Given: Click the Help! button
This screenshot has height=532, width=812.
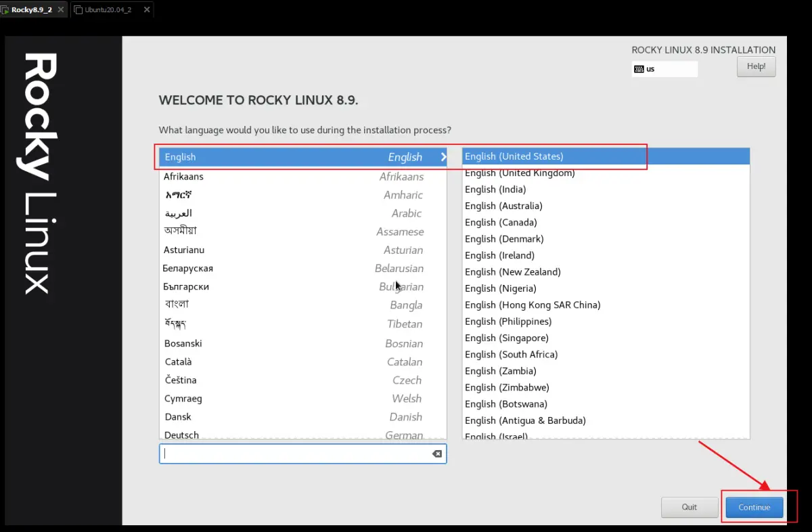Looking at the screenshot, I should (756, 66).
